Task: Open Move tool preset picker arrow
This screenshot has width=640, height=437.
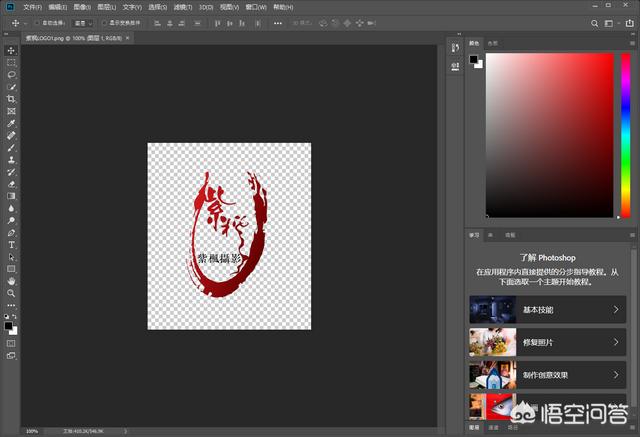Action: (x=25, y=24)
